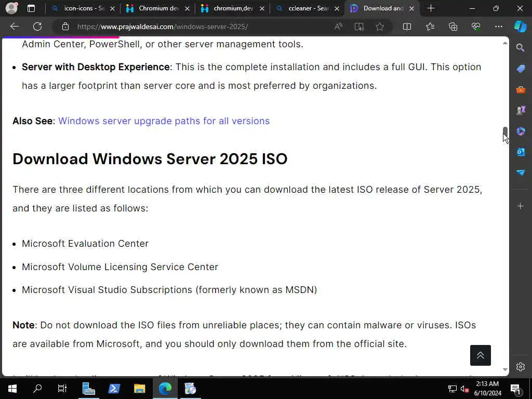The height and width of the screenshot is (399, 532).
Task: Click the scrollbar down arrow
Action: (x=505, y=369)
